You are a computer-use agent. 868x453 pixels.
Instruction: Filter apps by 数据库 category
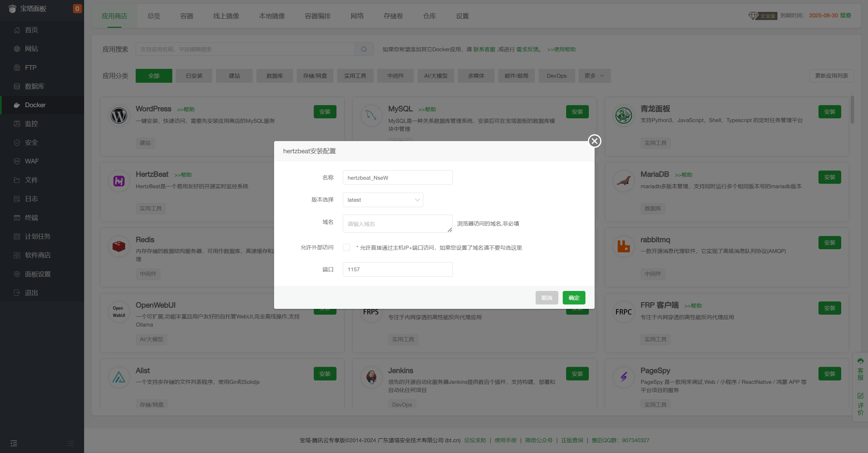coord(274,76)
